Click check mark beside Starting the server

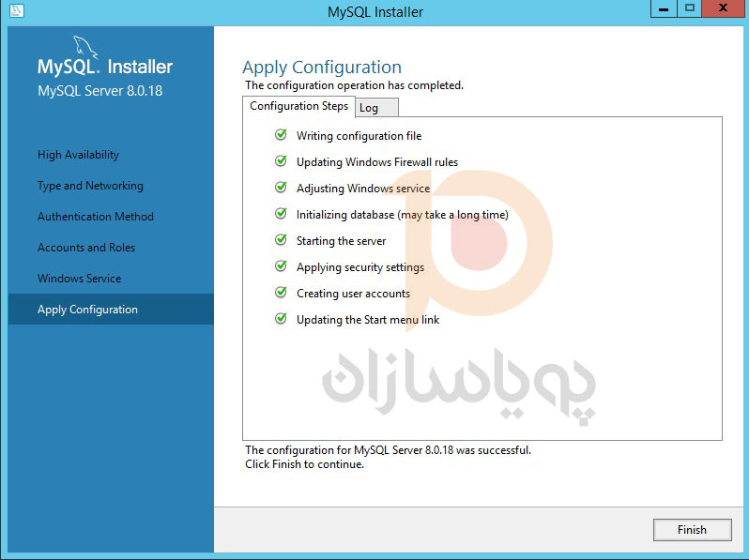(x=281, y=240)
